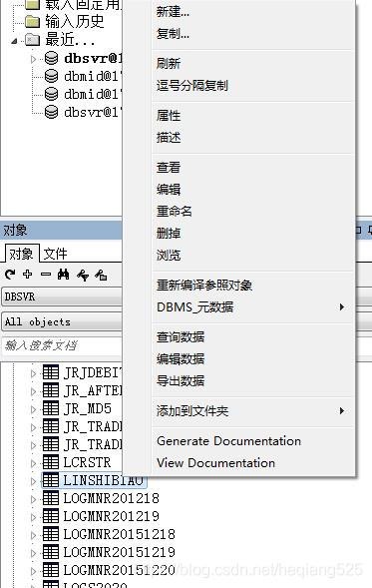
Task: Switch to the 文件 tab
Action: (55, 254)
